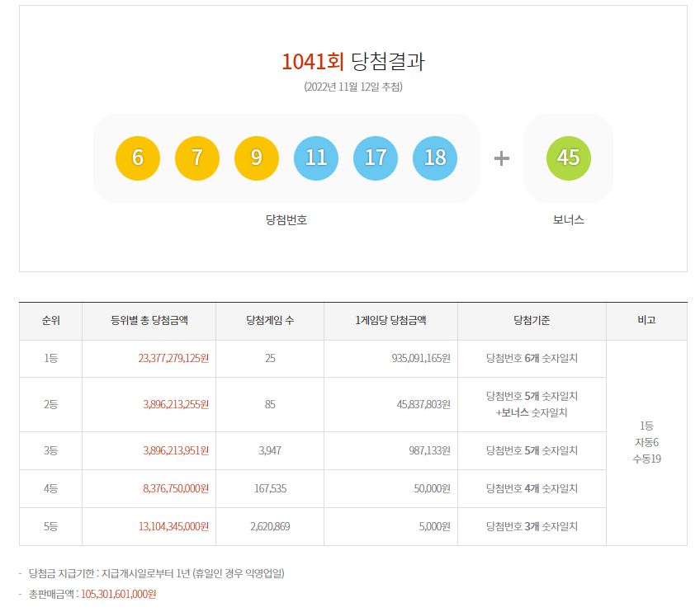The width and height of the screenshot is (700, 612).
Task: Click total prize 23,377,279,125원
Action: click(x=173, y=358)
